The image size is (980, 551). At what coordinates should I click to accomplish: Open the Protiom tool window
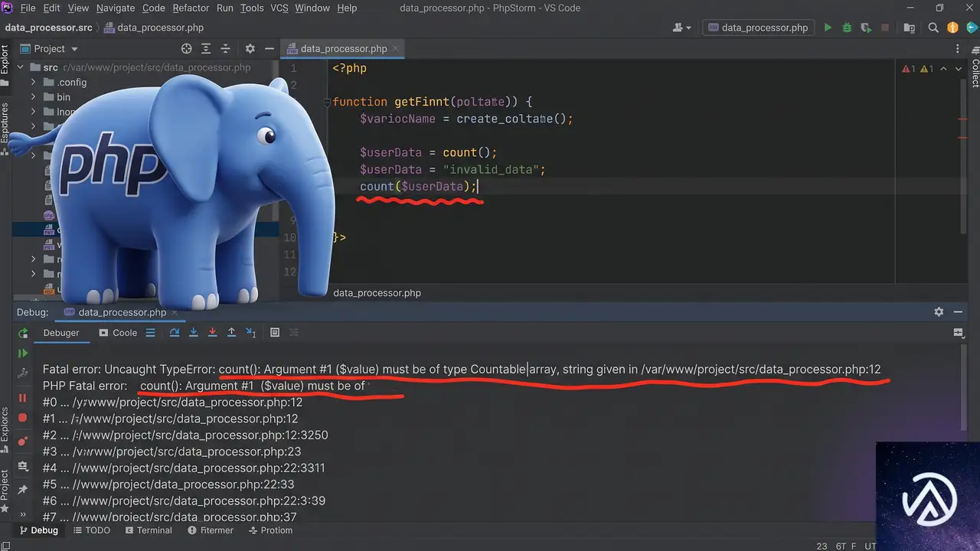[269, 530]
